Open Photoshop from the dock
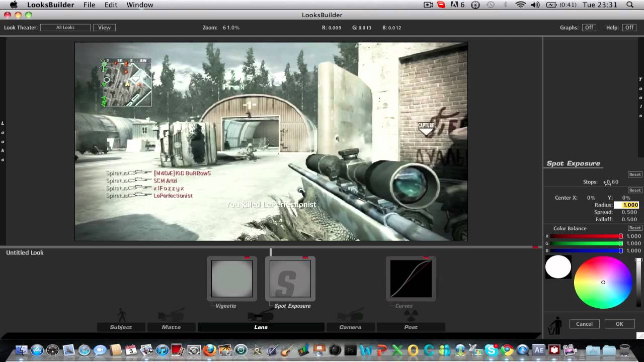 pyautogui.click(x=351, y=350)
